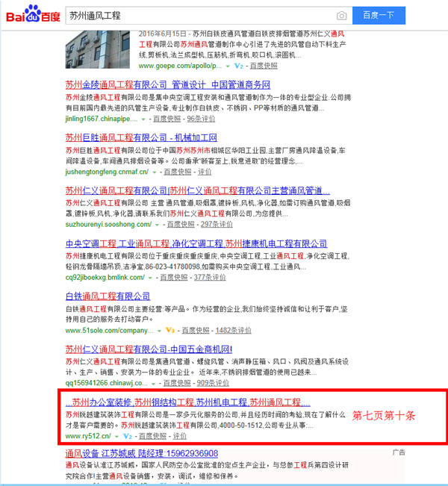Image resolution: width=448 pixels, height=486 pixels.
Task: Open ad title 通风设备 江苏城威 陆经理
Action: (142, 453)
